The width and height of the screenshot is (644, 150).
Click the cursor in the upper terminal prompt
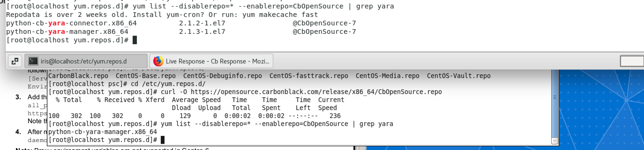coord(135,40)
